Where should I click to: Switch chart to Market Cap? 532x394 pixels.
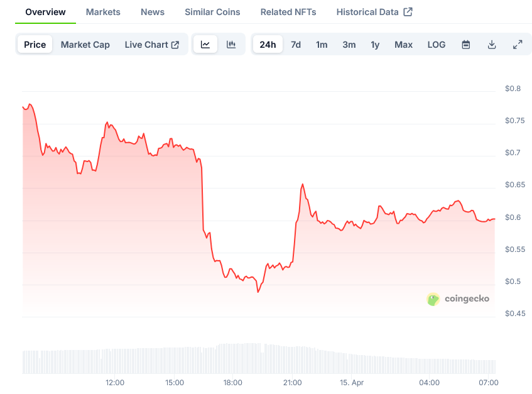[x=85, y=45]
